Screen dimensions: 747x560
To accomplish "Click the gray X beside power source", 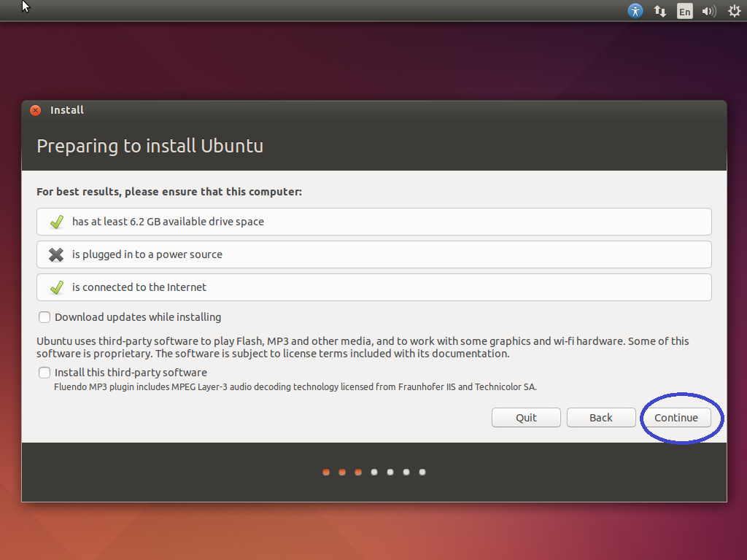I will (56, 254).
